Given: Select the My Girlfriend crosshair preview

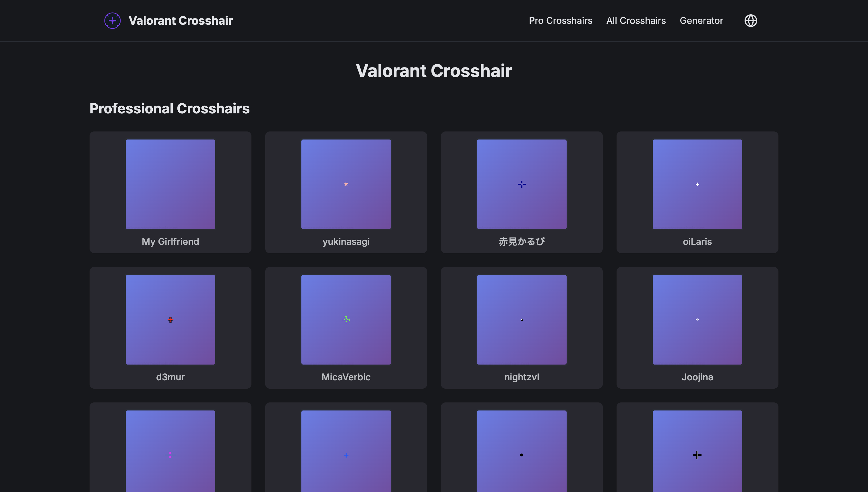Looking at the screenshot, I should (x=170, y=184).
